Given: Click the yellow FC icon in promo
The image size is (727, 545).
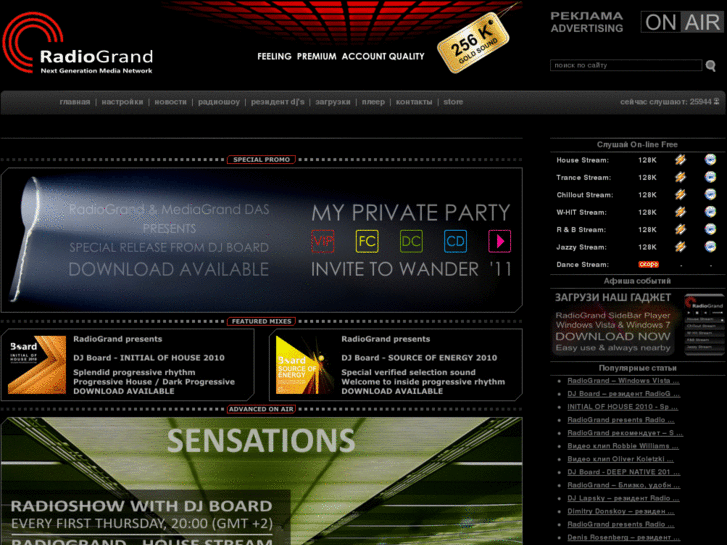Looking at the screenshot, I should pos(367,241).
